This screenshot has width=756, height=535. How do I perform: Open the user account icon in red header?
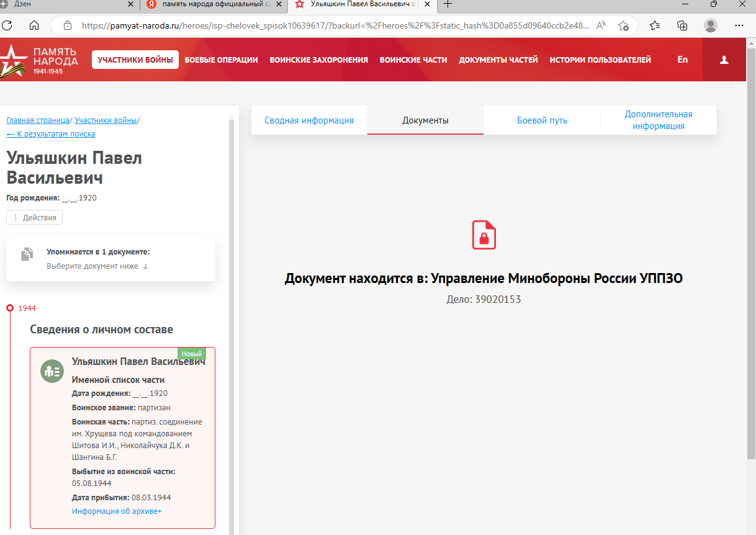pyautogui.click(x=724, y=60)
